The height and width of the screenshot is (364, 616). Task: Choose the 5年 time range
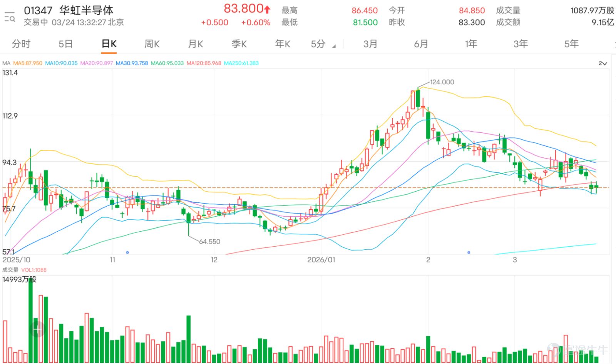(571, 44)
